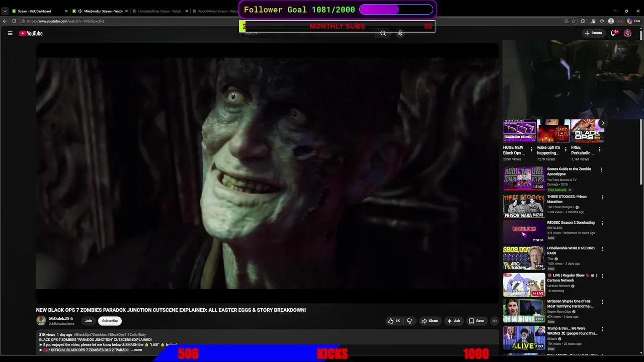Open the browser profile avatar
This screenshot has height=362, width=644.
tap(611, 21)
